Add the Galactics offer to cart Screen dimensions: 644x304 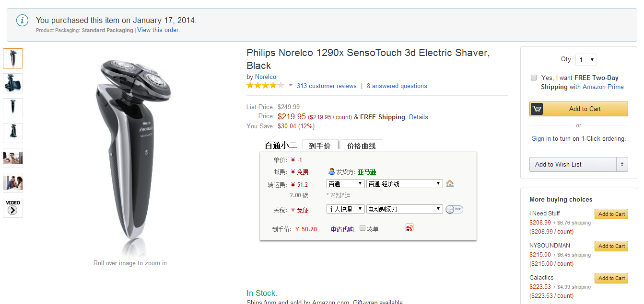(x=611, y=278)
